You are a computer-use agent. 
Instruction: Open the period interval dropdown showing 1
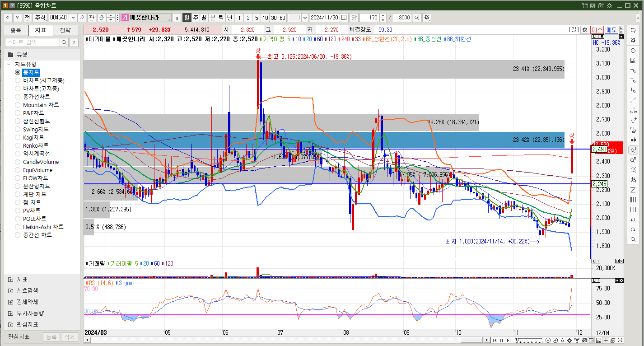coord(305,18)
